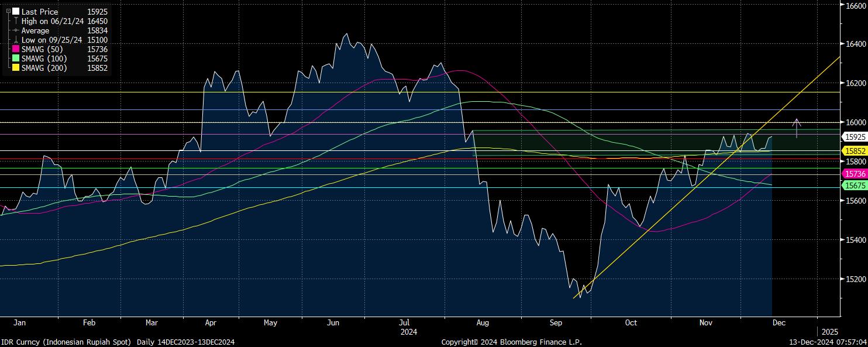Select the High on 06/21/24 marker icon

pos(16,21)
